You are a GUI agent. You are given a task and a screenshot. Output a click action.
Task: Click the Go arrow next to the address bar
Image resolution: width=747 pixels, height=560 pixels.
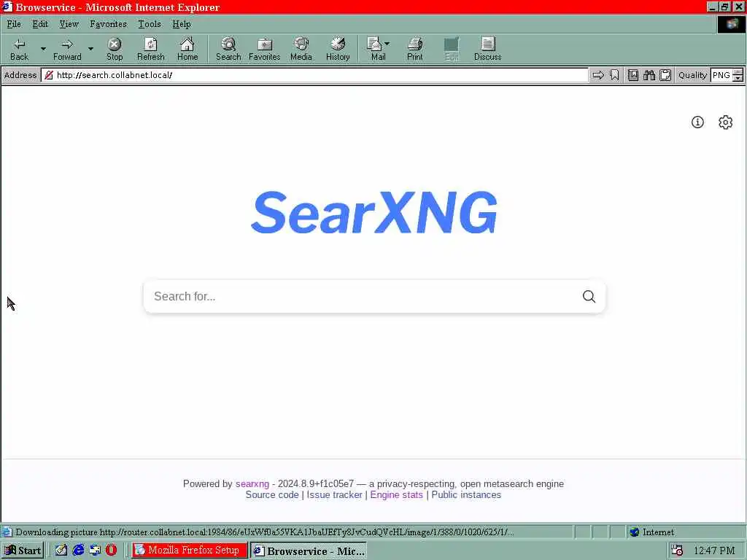(x=598, y=75)
